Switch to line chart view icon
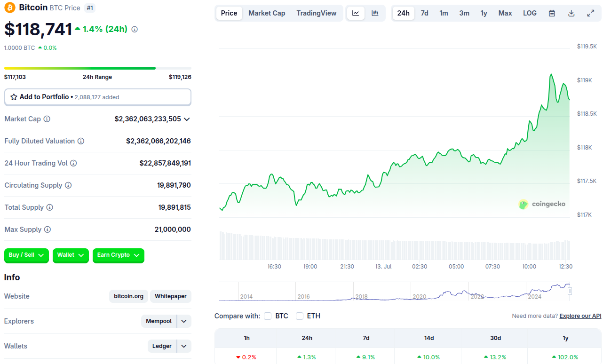Image resolution: width=603 pixels, height=364 pixels. coord(356,13)
